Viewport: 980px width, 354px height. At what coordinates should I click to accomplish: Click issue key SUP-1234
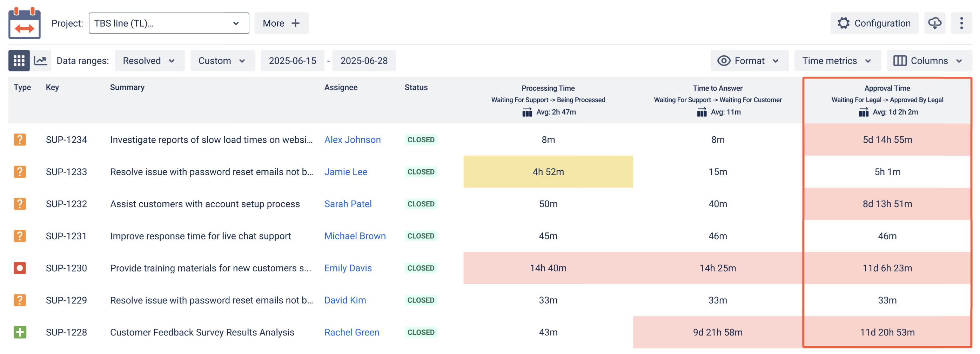[x=66, y=139]
